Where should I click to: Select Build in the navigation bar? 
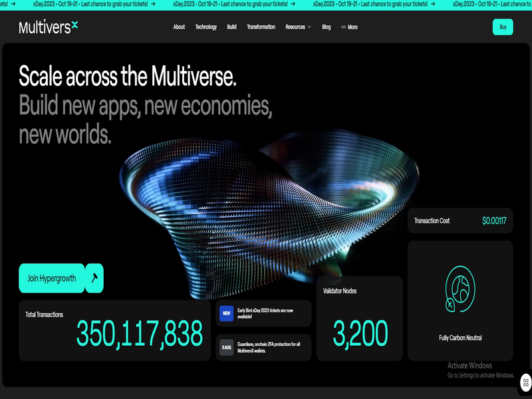point(231,27)
